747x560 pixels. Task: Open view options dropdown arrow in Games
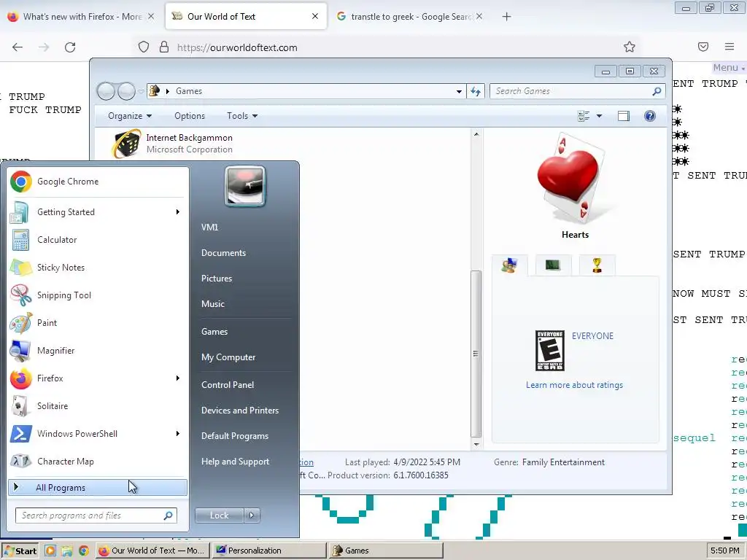[600, 116]
